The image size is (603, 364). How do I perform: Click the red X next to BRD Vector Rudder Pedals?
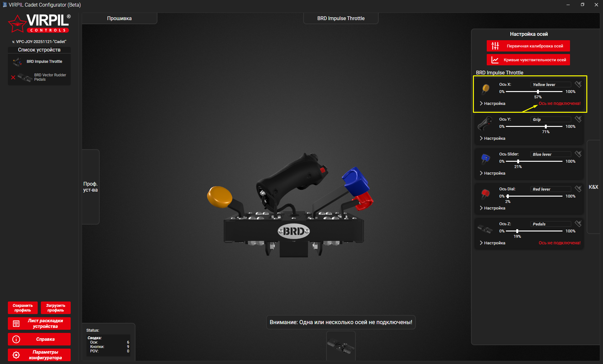[x=13, y=77]
